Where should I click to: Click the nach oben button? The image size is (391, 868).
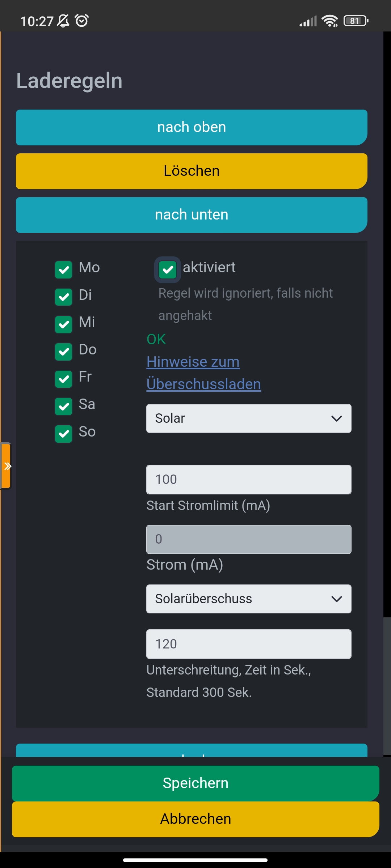coord(192,127)
